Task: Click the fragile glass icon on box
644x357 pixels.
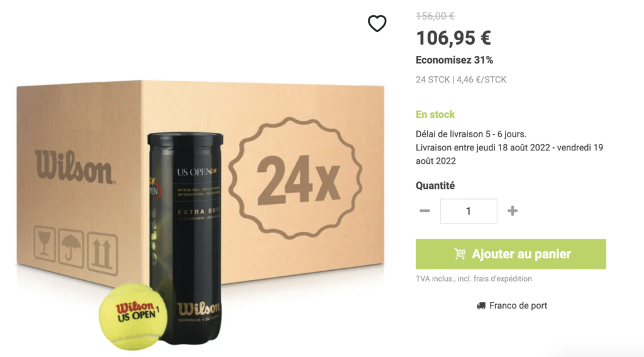Action: 45,243
